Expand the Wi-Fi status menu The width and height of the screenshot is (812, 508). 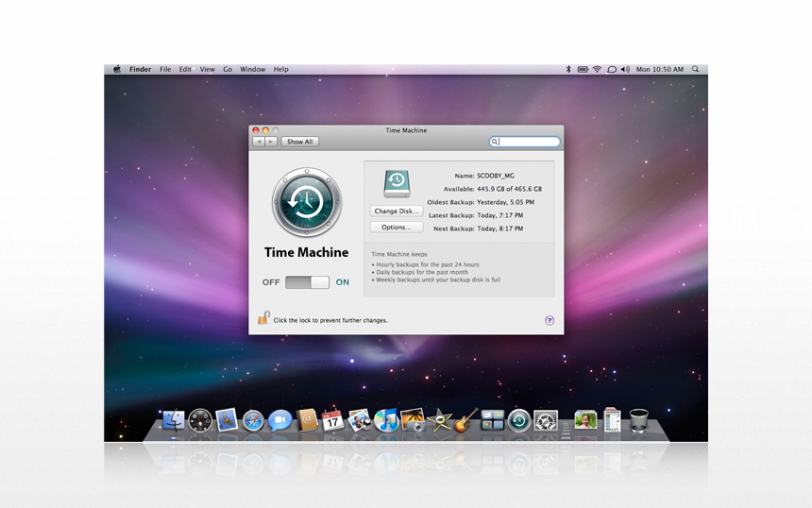click(597, 69)
